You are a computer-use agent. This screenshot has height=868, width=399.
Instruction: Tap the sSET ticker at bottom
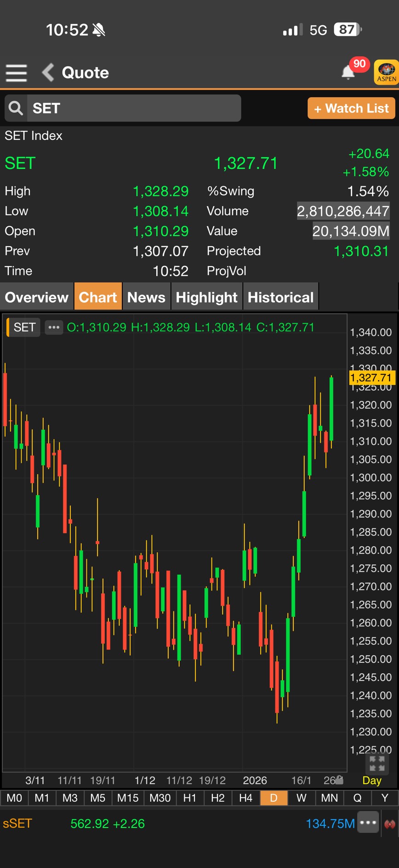(17, 823)
